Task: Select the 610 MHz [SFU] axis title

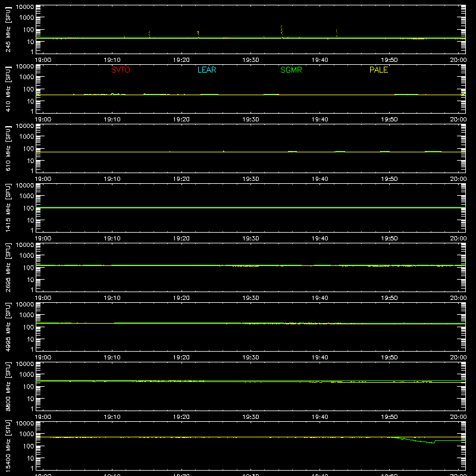Action: (x=8, y=148)
